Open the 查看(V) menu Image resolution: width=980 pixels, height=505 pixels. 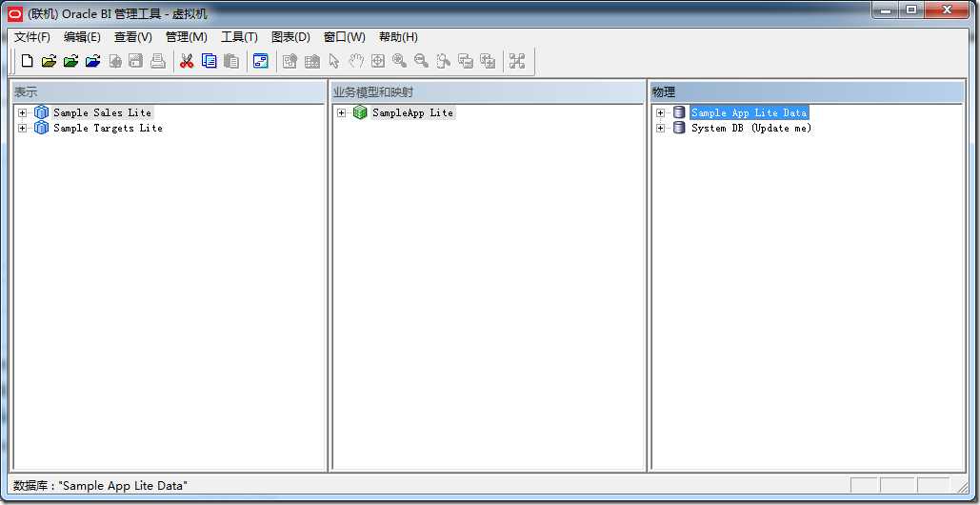tap(133, 37)
